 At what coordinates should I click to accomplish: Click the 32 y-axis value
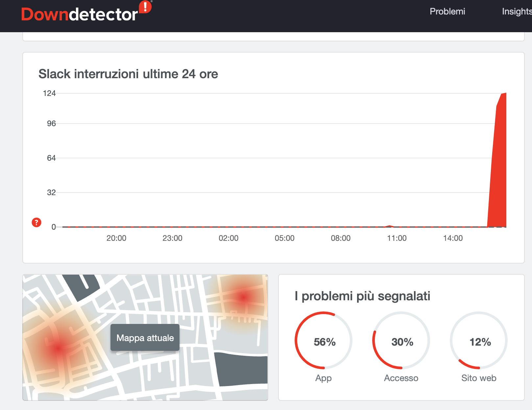(x=51, y=193)
